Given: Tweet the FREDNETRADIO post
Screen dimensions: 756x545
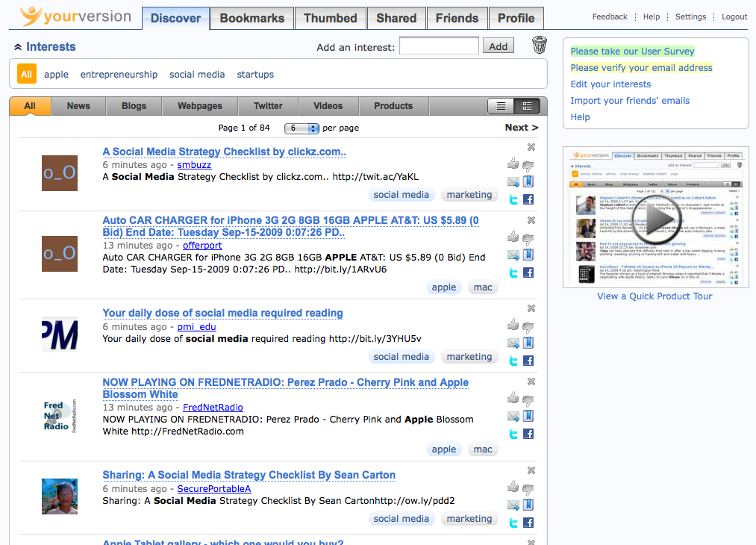Looking at the screenshot, I should tap(513, 434).
